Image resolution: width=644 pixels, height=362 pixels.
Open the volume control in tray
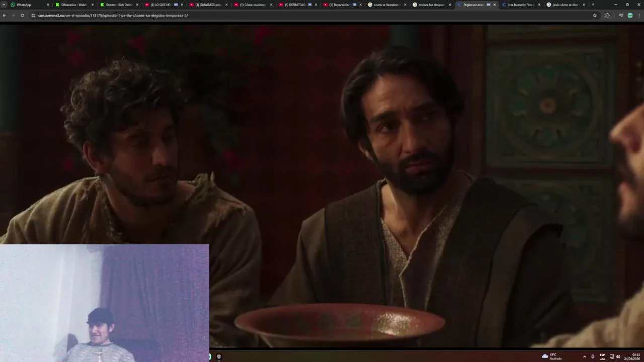click(618, 356)
